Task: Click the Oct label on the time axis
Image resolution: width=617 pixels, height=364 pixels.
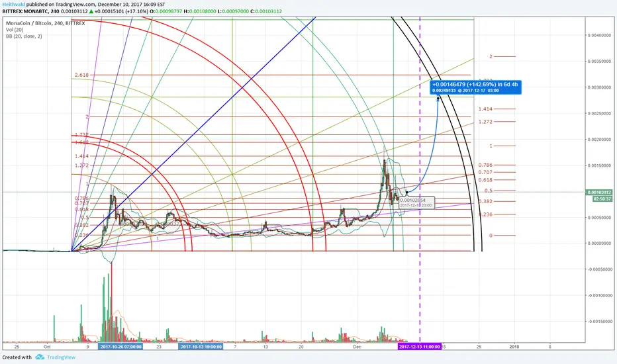Action: click(47, 347)
